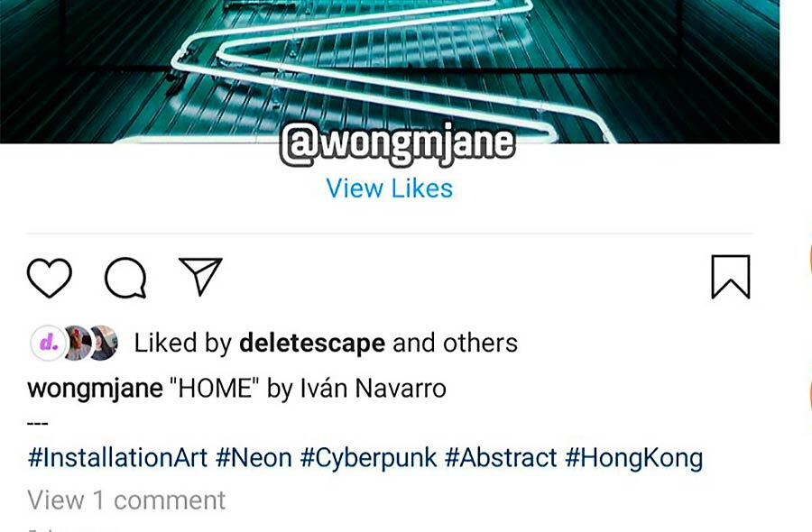Open the #Neon hashtag

254,458
